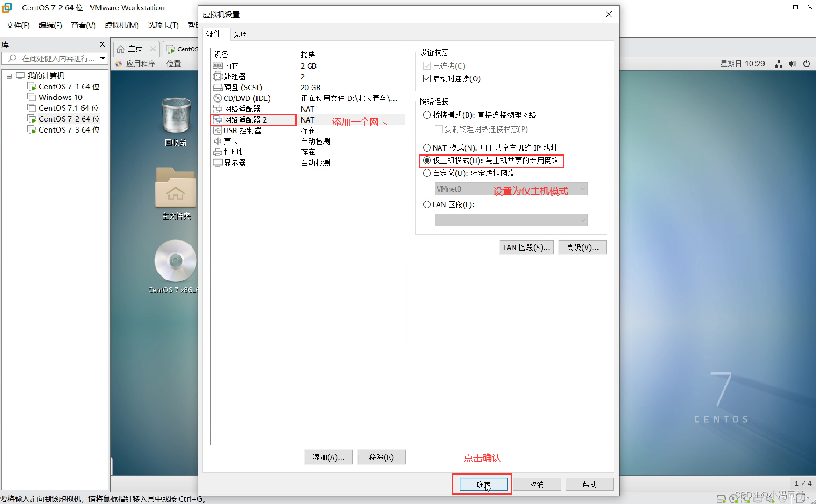Viewport: 816px width, 504px height.
Task: Open the guest 应用程序 menu
Action: [141, 63]
